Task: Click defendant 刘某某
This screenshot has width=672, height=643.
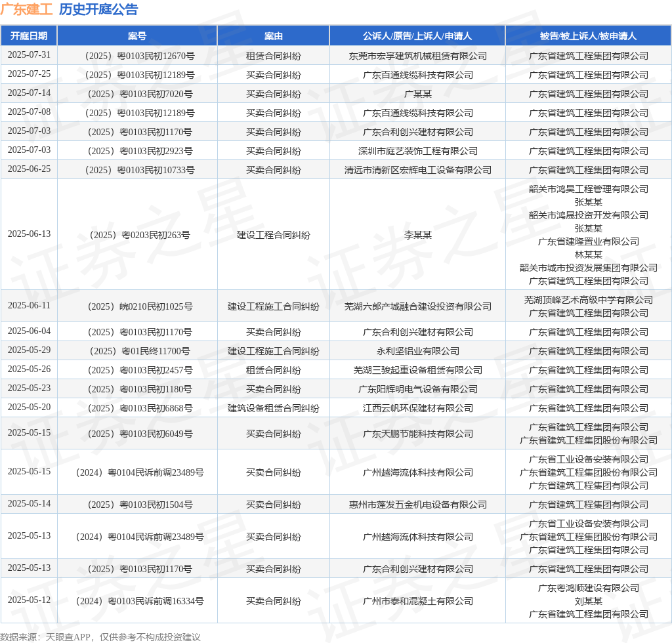Action: pyautogui.click(x=589, y=601)
